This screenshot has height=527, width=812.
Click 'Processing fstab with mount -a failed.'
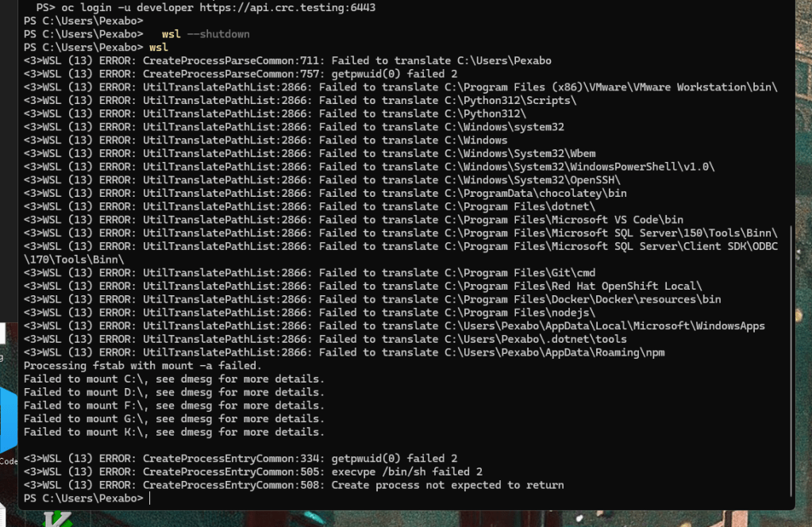pyautogui.click(x=143, y=365)
